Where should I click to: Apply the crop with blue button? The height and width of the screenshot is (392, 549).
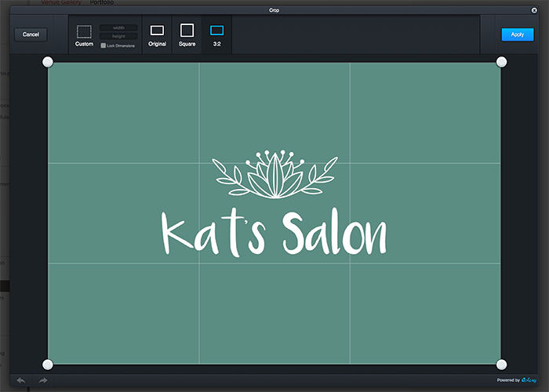coord(518,34)
